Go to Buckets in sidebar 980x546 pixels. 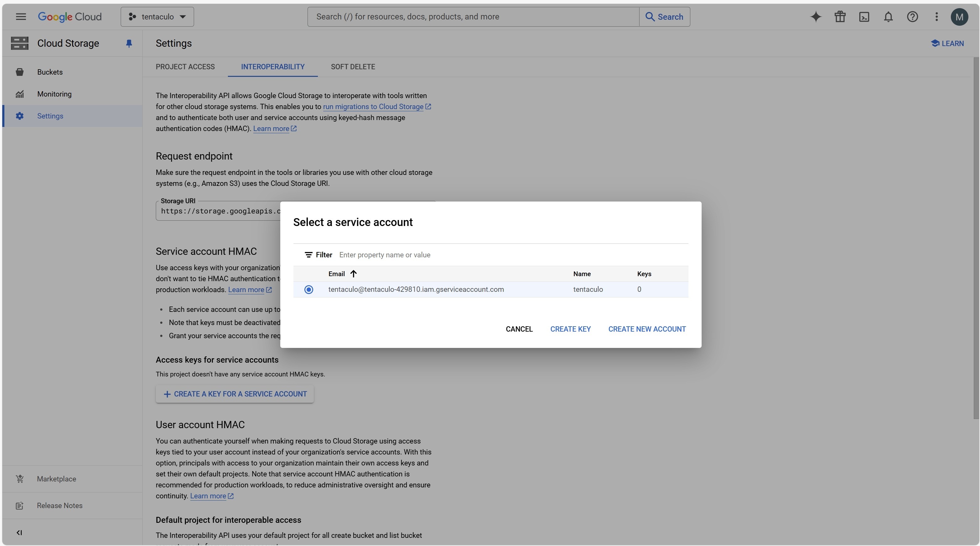click(x=72, y=72)
